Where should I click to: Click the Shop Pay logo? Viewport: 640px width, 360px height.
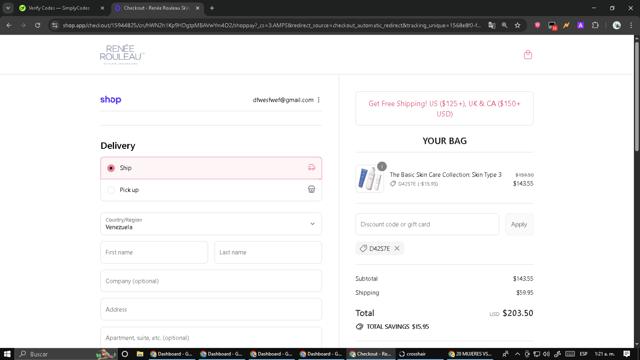111,100
